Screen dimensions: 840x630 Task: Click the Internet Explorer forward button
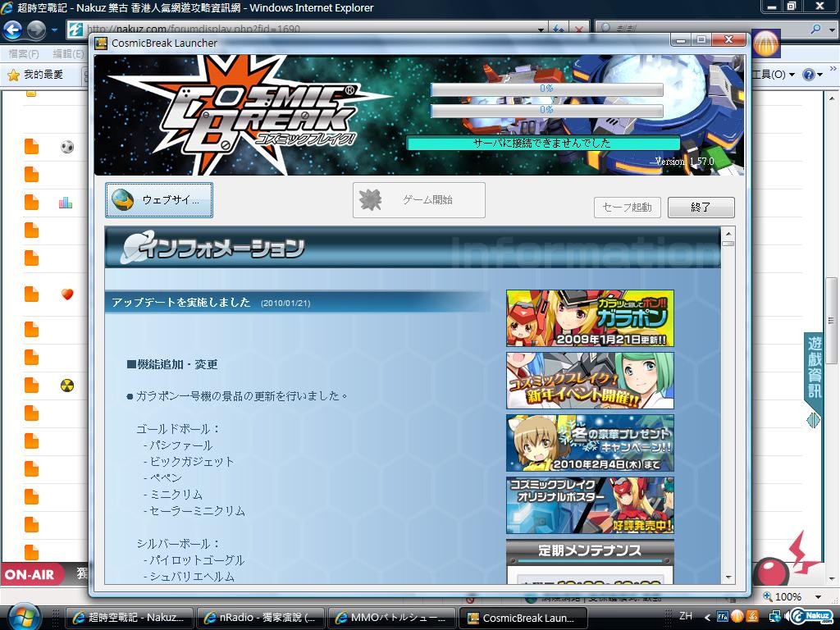coord(36,30)
